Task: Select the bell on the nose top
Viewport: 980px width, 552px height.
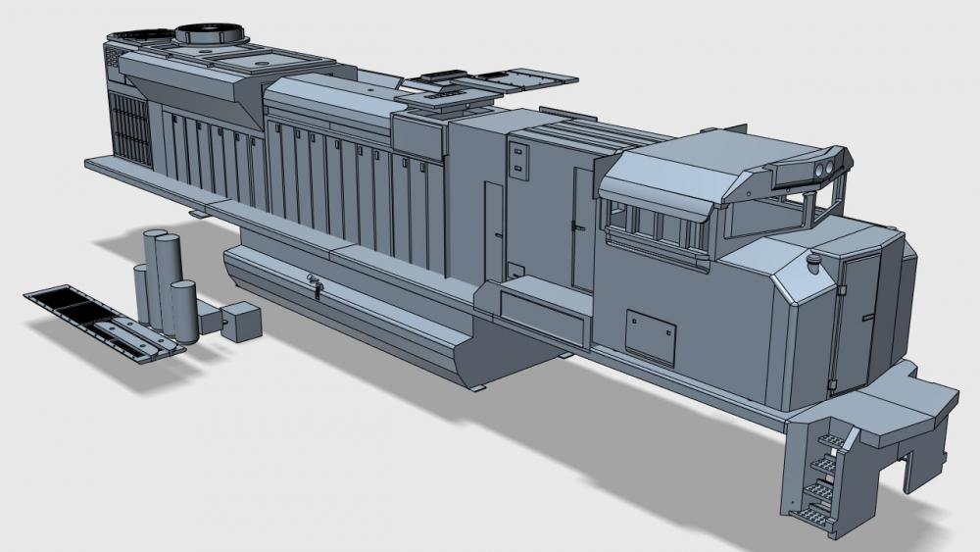Action: pos(812,261)
